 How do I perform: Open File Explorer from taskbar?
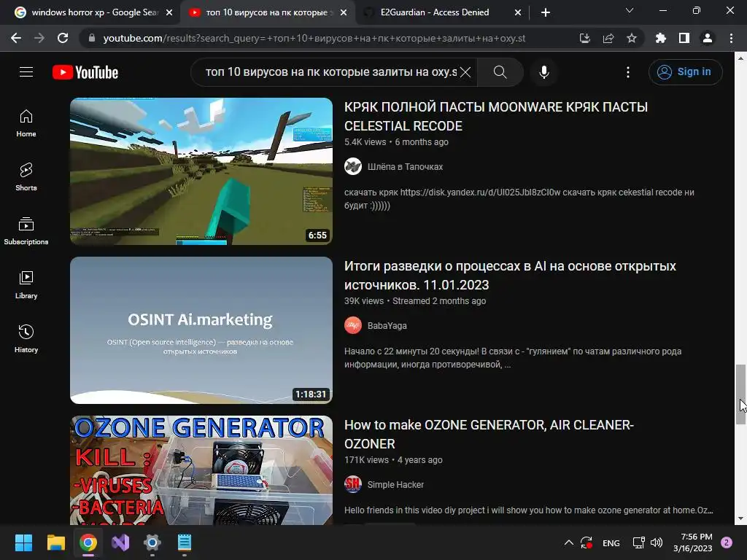55,542
